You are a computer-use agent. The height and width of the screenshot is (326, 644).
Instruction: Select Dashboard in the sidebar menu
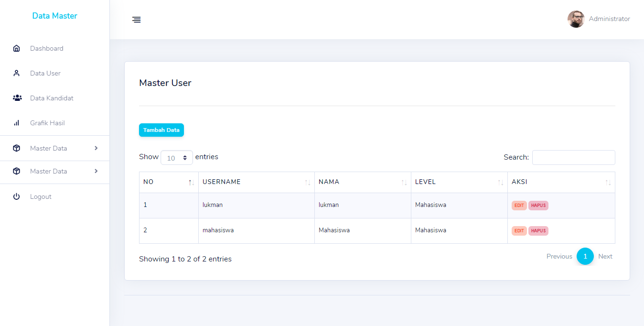pyautogui.click(x=47, y=48)
